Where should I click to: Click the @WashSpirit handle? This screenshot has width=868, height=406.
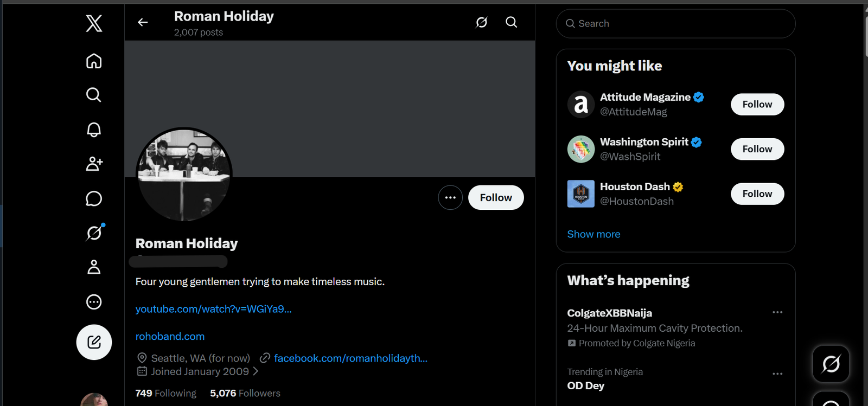click(x=630, y=157)
